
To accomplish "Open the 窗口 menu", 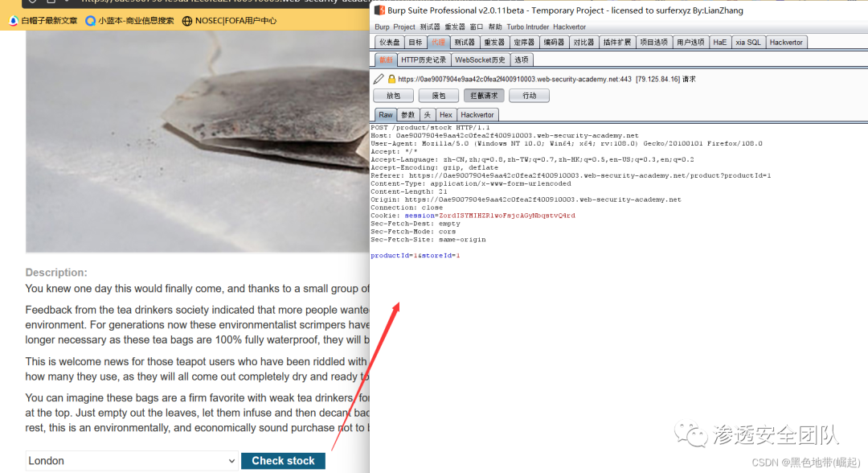I will click(x=477, y=27).
